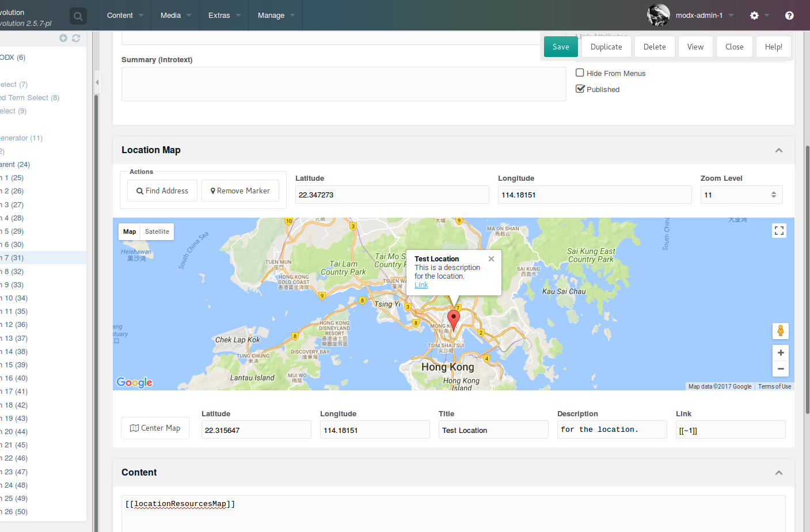Collapse the Location Map section

point(779,150)
